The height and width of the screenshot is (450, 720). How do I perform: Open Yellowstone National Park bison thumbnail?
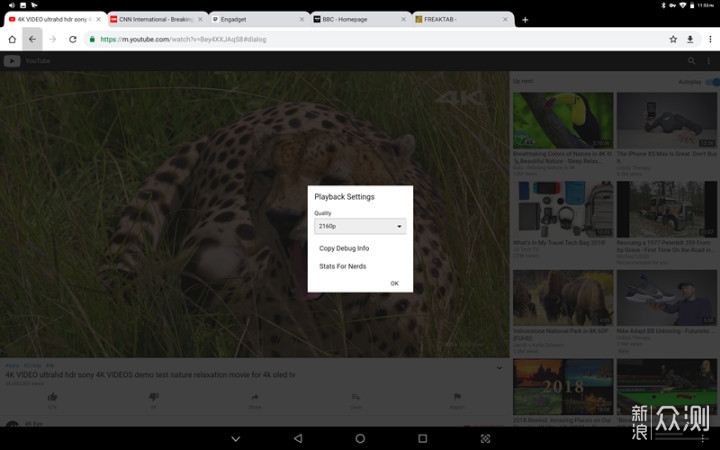pyautogui.click(x=563, y=298)
